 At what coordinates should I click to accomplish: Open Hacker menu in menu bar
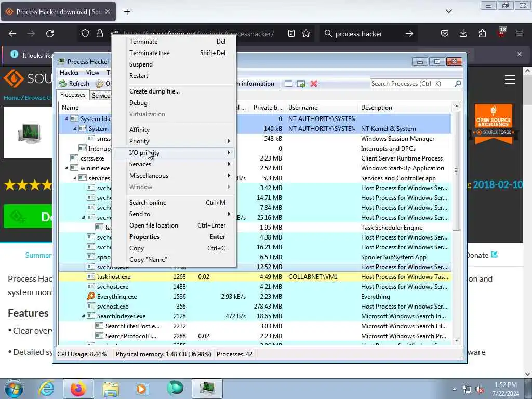coord(69,73)
